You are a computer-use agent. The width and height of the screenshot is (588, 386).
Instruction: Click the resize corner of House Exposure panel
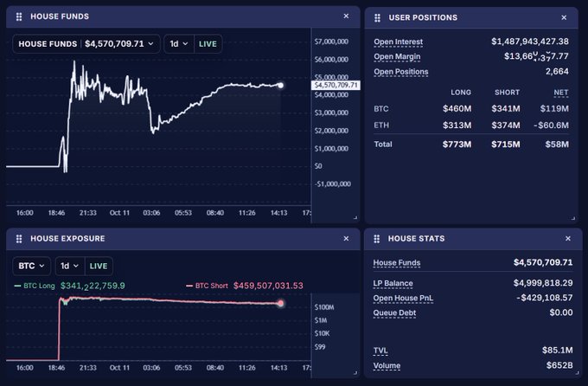pos(355,372)
